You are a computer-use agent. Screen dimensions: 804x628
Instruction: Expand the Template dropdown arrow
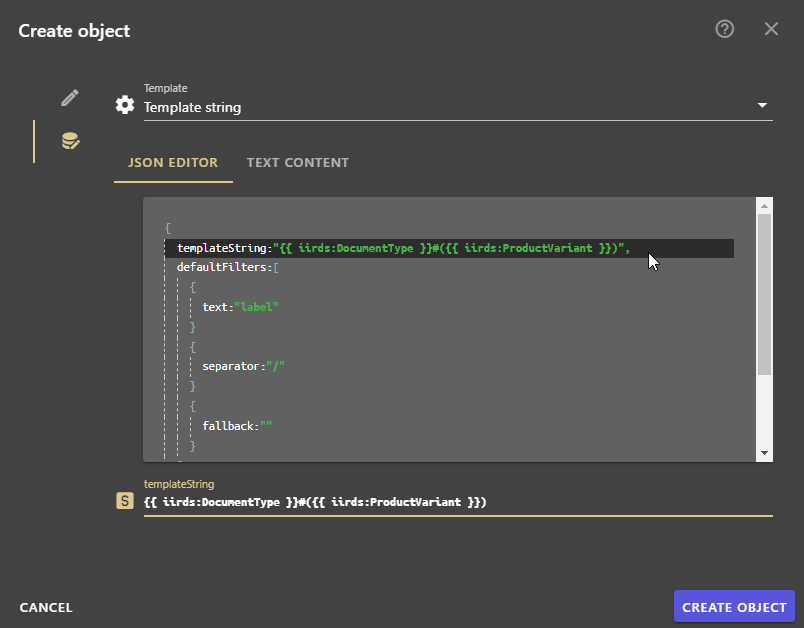762,105
